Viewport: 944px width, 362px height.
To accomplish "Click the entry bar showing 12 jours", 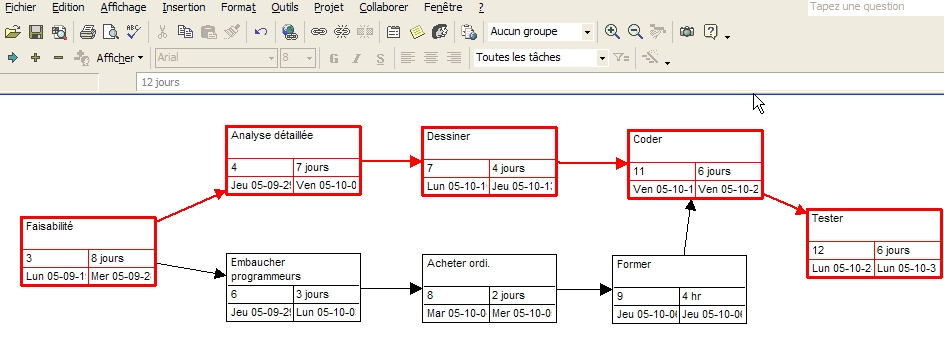I will (540, 83).
